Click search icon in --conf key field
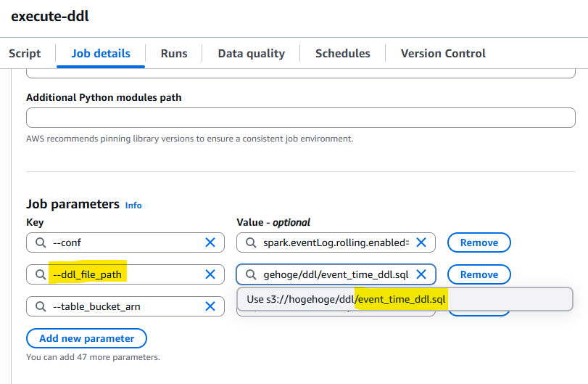 click(x=41, y=242)
